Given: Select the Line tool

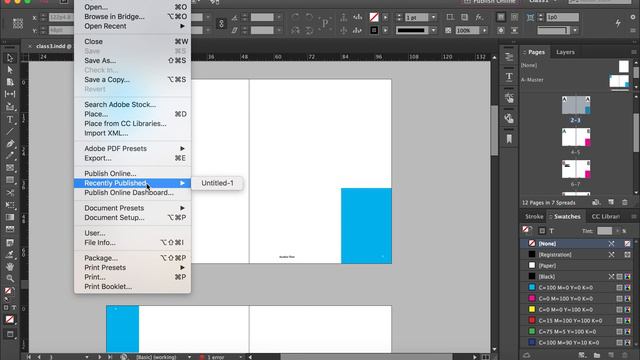Looking at the screenshot, I should (10, 132).
